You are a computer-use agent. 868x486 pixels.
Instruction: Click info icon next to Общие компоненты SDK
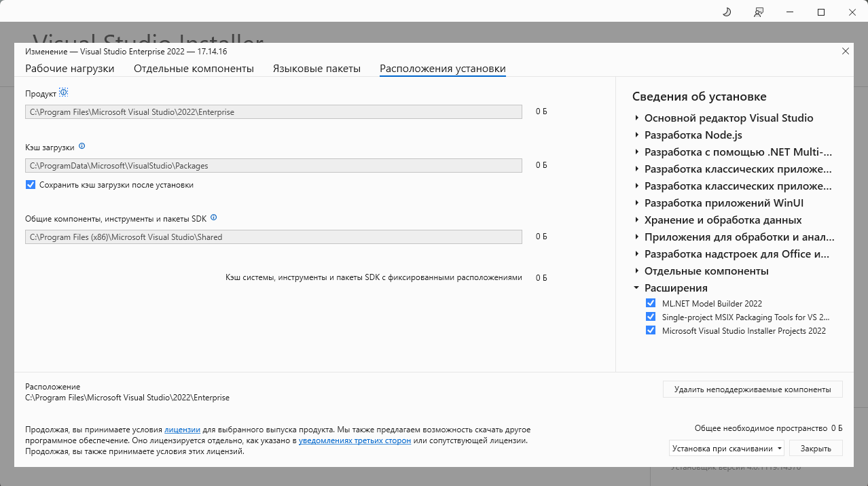tap(213, 218)
